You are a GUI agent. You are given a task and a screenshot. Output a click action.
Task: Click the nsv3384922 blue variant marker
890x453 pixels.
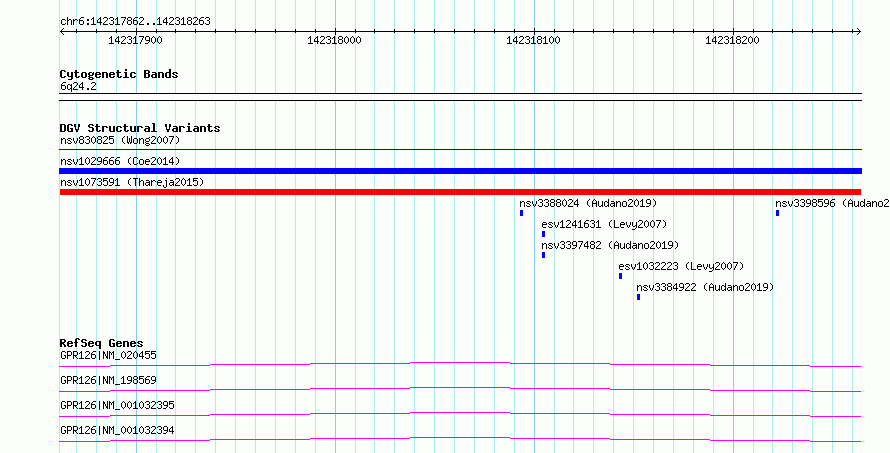tap(638, 297)
